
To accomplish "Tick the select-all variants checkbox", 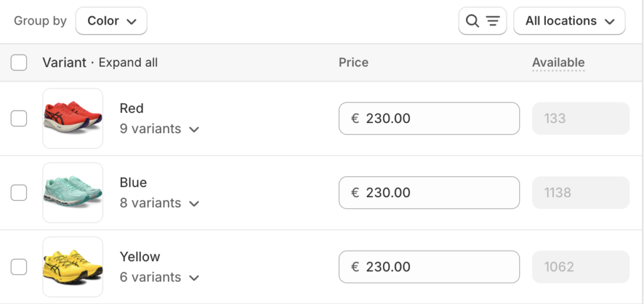I will [x=19, y=63].
